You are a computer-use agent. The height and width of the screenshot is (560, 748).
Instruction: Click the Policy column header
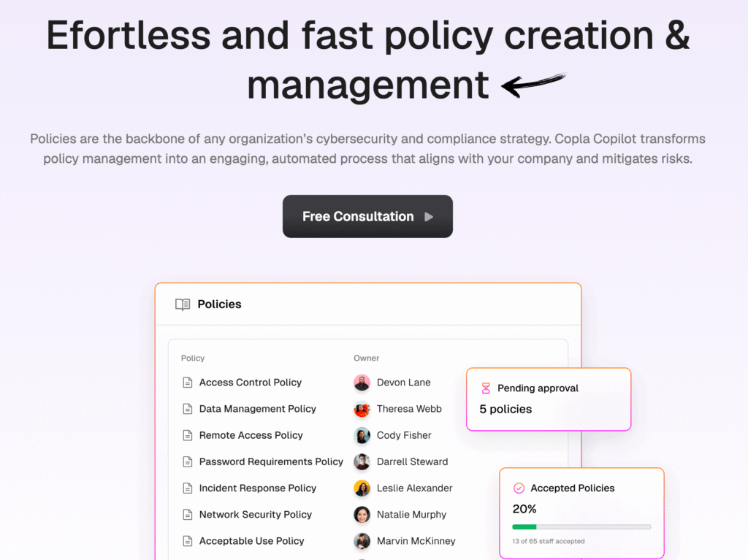pyautogui.click(x=193, y=358)
